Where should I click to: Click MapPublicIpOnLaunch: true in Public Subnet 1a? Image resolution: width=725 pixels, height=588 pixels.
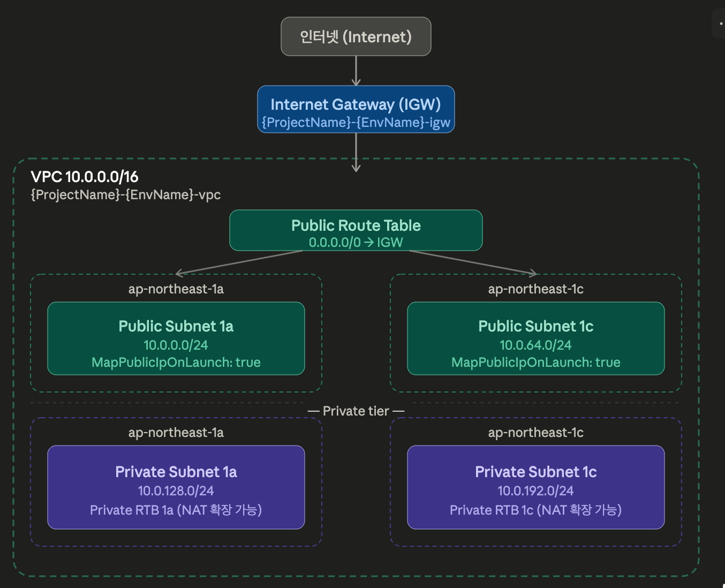(176, 363)
